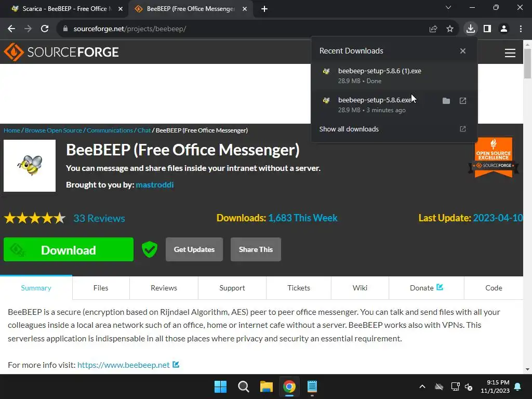Open the Chrome side panel
Screen dimensions: 532x399
click(x=487, y=29)
